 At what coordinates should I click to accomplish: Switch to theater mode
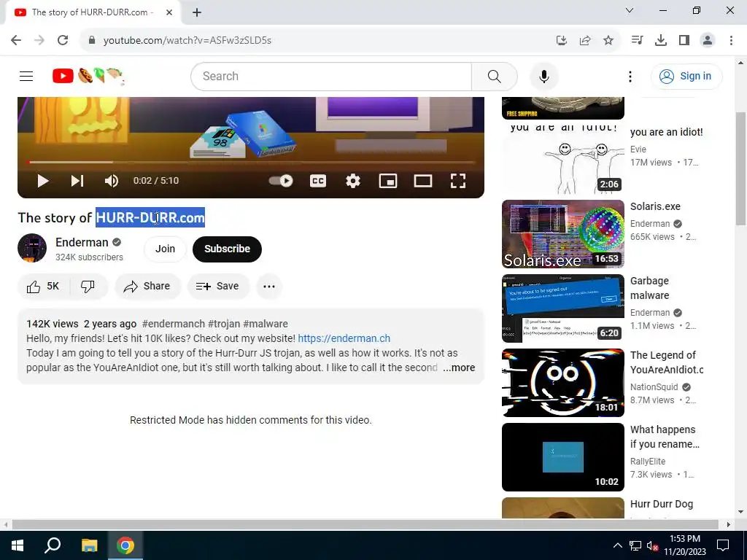(423, 181)
